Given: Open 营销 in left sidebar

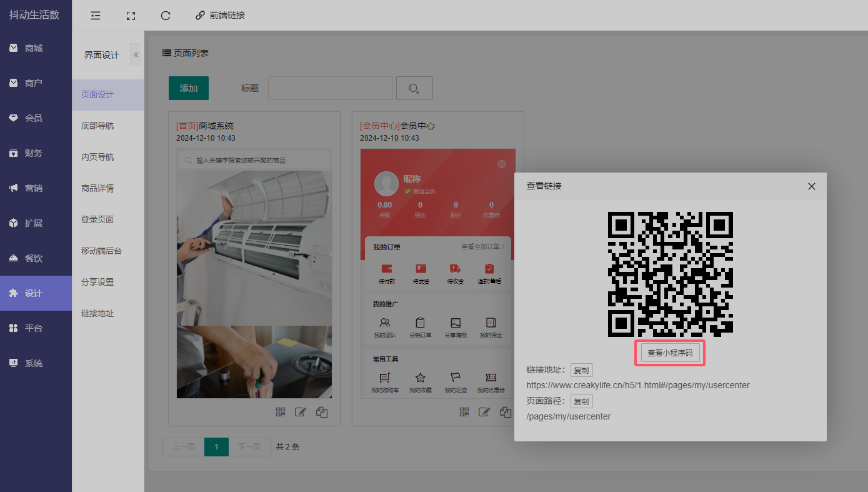Looking at the screenshot, I should coord(36,188).
